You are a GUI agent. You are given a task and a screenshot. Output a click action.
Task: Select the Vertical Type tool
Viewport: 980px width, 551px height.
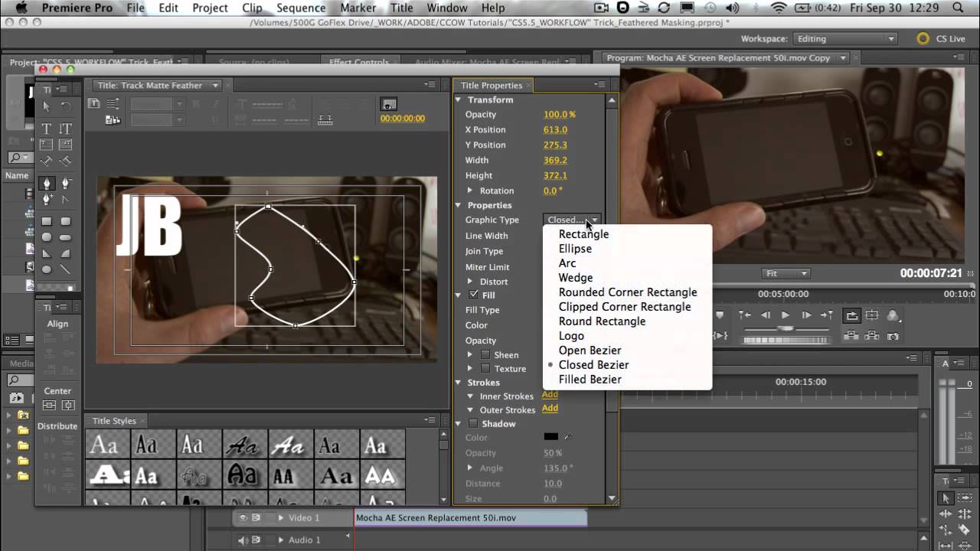coord(66,129)
